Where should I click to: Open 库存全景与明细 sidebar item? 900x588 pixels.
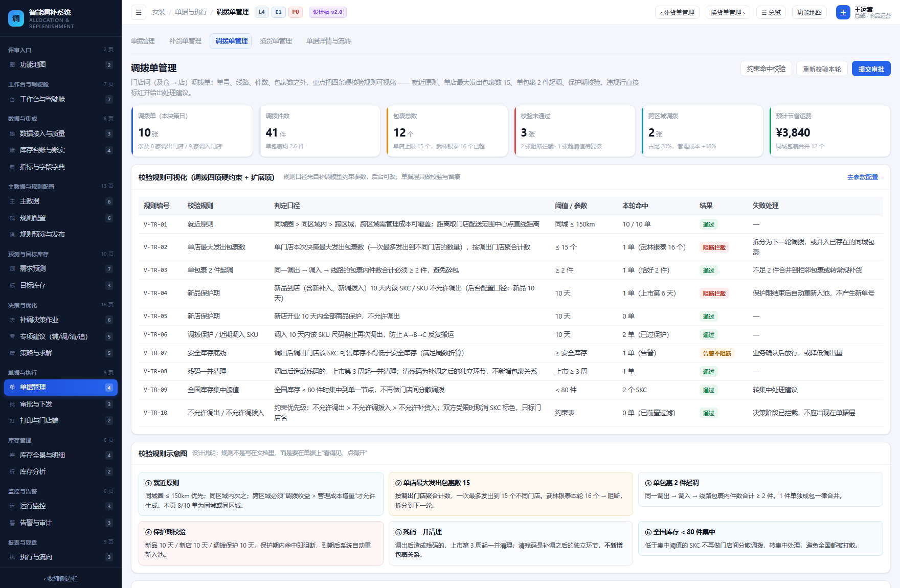pos(61,455)
